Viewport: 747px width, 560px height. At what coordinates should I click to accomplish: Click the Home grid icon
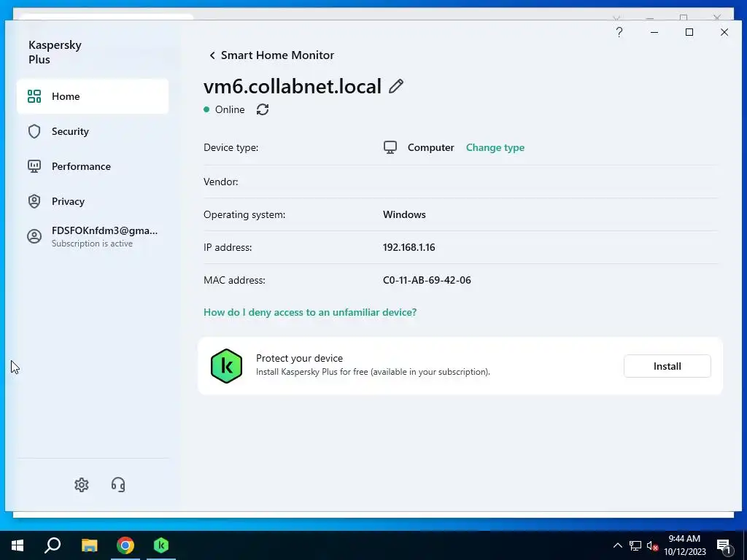34,96
